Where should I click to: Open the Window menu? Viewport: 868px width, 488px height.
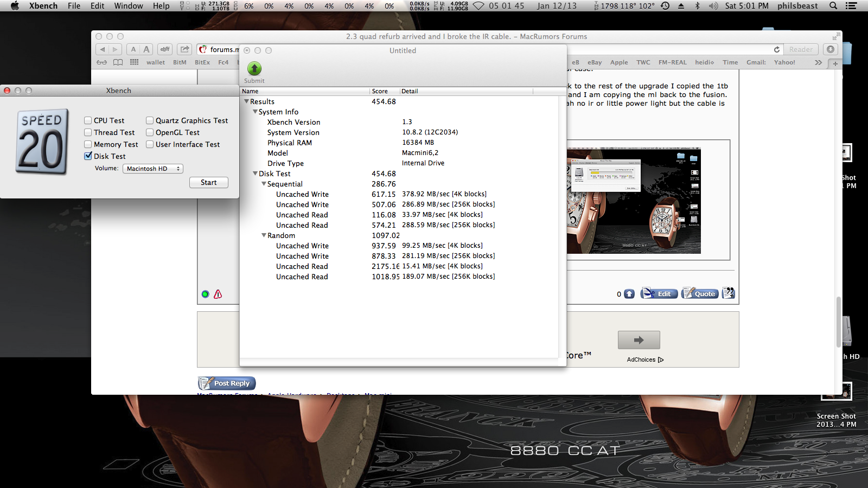129,6
